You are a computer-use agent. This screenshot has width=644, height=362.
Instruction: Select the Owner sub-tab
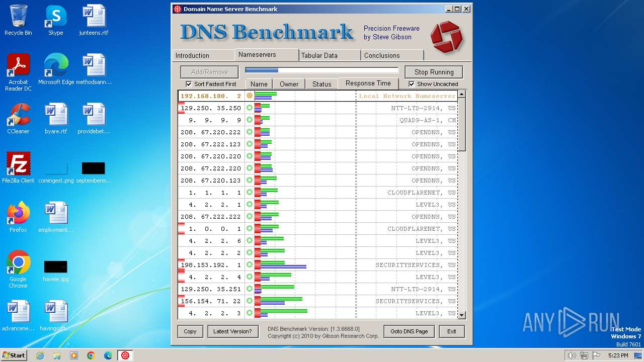tap(289, 84)
